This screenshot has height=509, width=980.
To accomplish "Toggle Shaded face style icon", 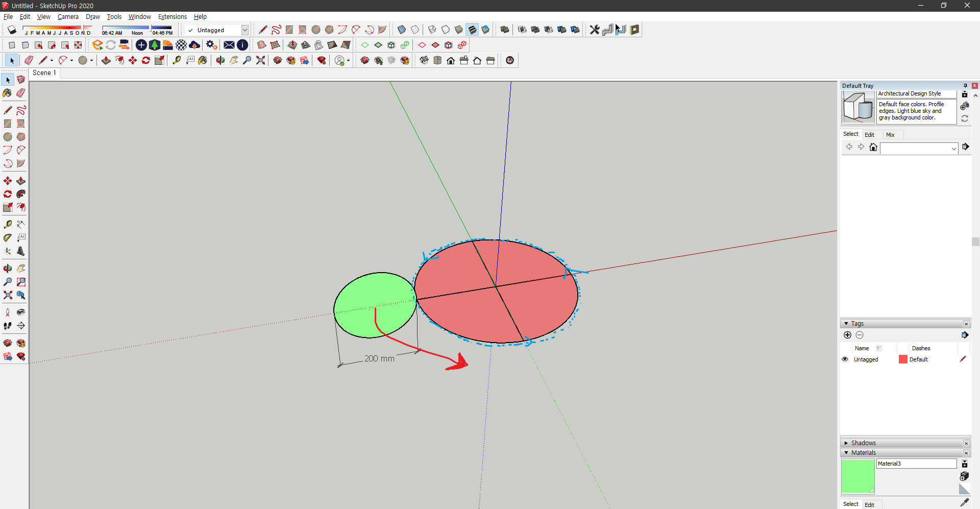I will coord(459,30).
